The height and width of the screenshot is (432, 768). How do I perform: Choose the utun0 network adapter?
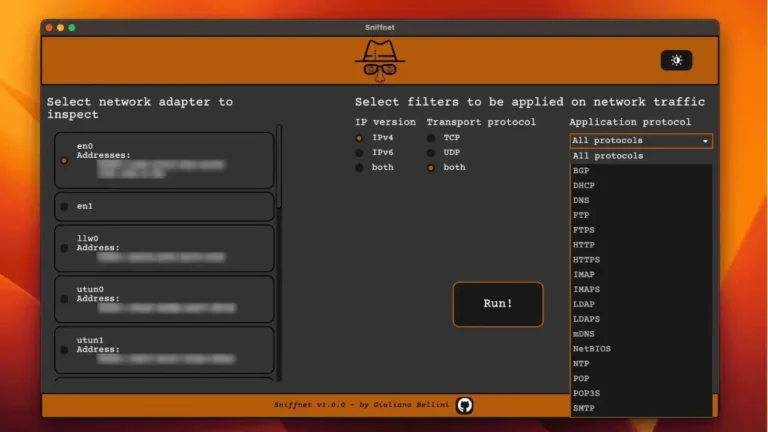point(164,299)
